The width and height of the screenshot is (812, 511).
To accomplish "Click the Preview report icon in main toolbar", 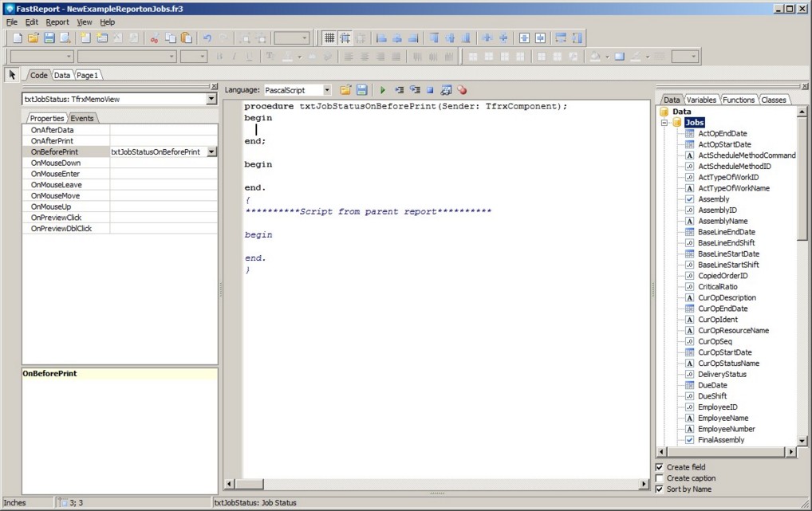I will 65,37.
